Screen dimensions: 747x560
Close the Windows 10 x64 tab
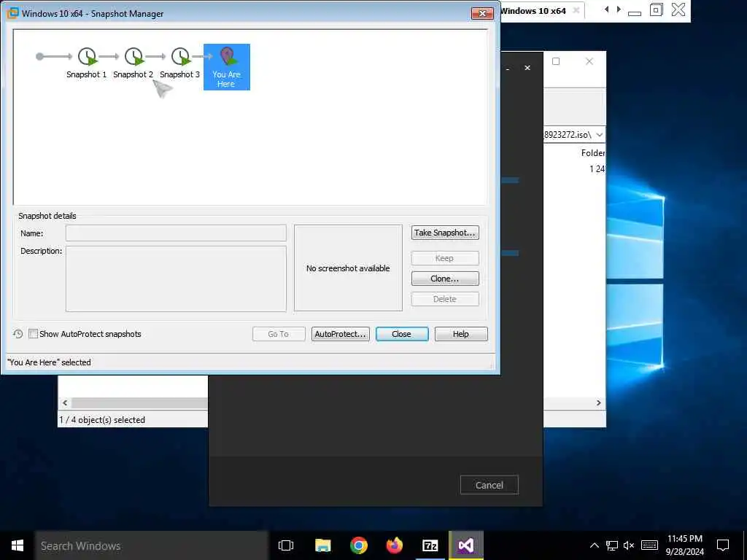[576, 10]
